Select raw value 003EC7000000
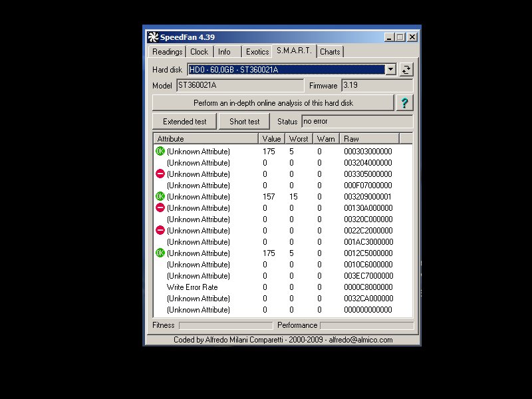 [368, 276]
